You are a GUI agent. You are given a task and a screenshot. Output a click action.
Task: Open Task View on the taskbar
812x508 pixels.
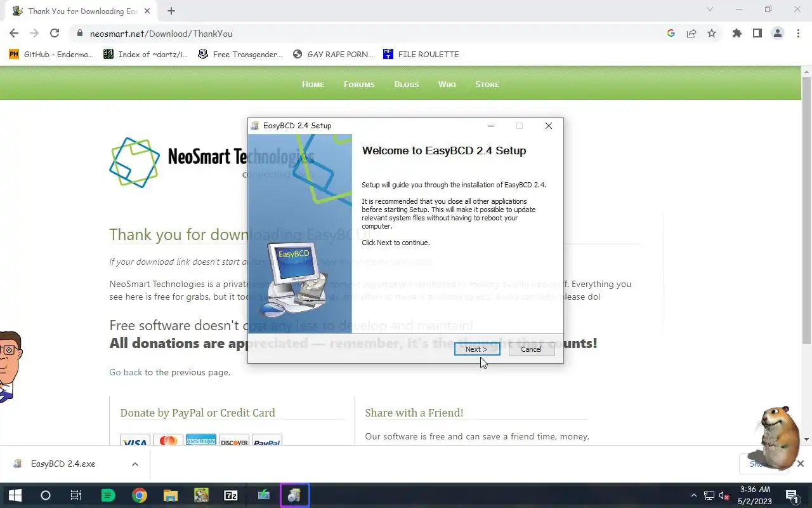[x=76, y=495]
